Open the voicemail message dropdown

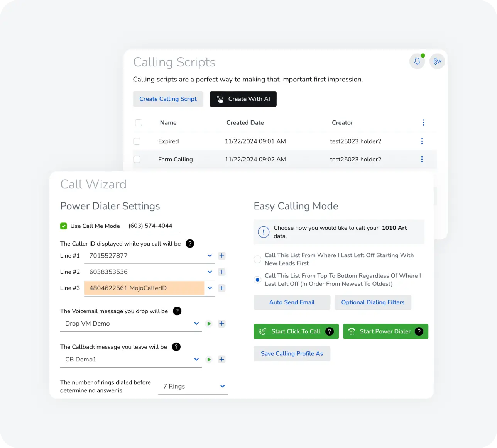(196, 324)
